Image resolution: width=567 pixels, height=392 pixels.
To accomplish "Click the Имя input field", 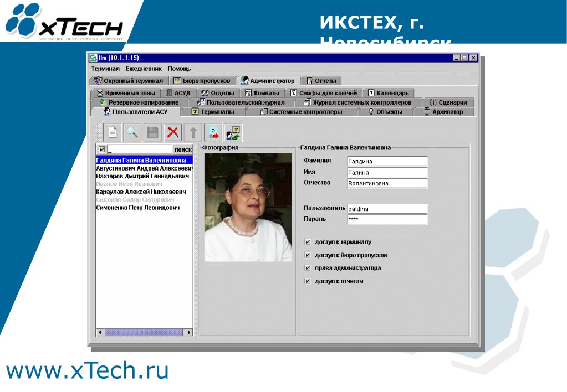I will coord(387,172).
